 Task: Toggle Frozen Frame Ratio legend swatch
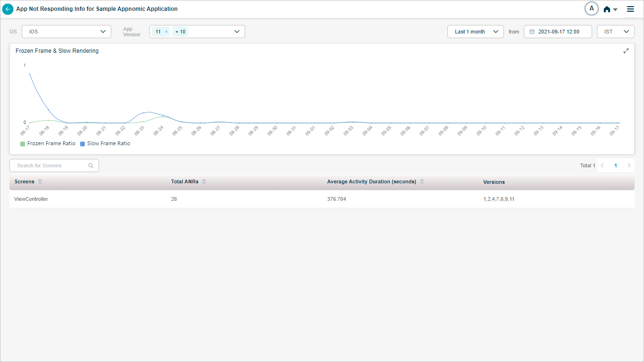(x=23, y=144)
